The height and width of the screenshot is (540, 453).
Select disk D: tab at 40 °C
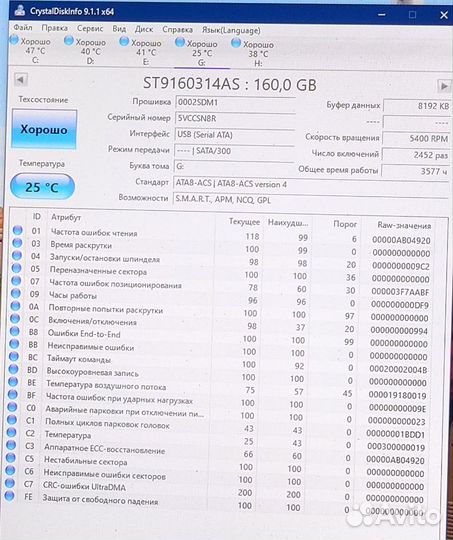(x=85, y=51)
